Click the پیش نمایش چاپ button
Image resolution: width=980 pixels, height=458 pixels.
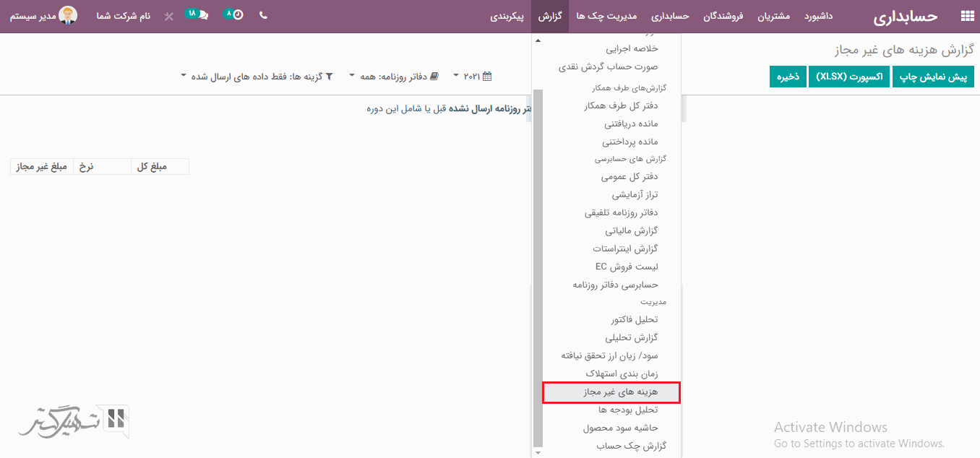coord(933,77)
